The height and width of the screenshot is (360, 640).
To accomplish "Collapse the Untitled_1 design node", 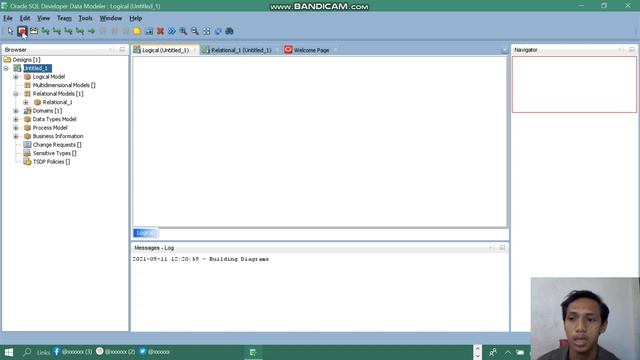I will pos(6,68).
